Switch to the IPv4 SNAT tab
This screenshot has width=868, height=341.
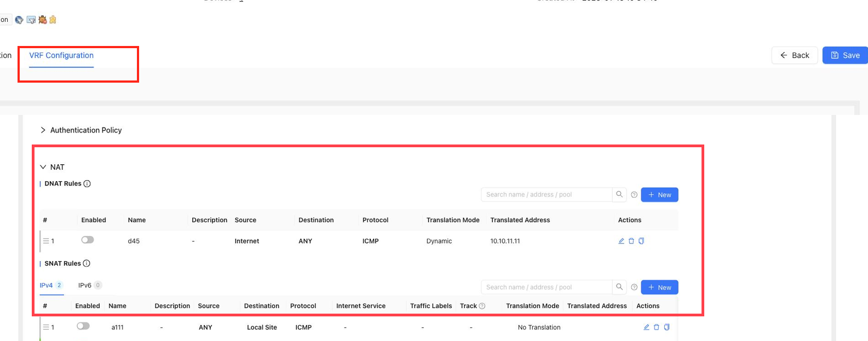coord(51,285)
